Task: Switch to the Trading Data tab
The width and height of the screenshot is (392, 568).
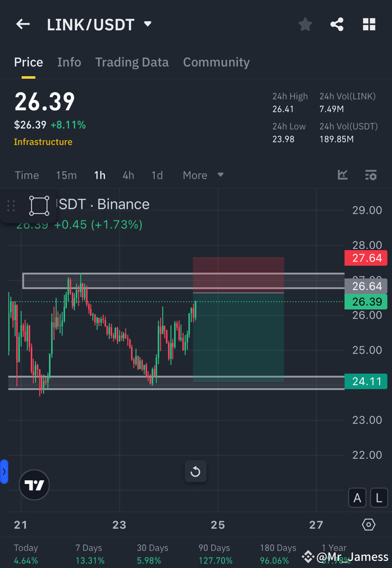Action: (132, 62)
